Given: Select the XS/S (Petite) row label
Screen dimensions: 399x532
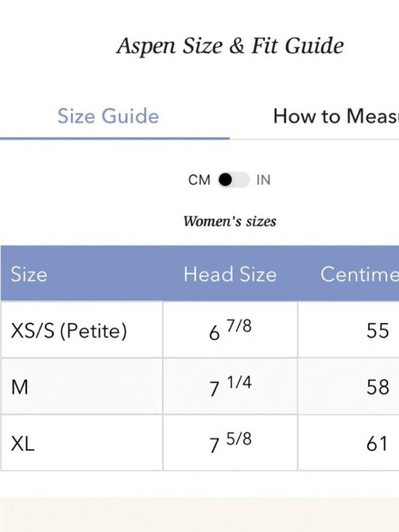Looking at the screenshot, I should pyautogui.click(x=69, y=330).
